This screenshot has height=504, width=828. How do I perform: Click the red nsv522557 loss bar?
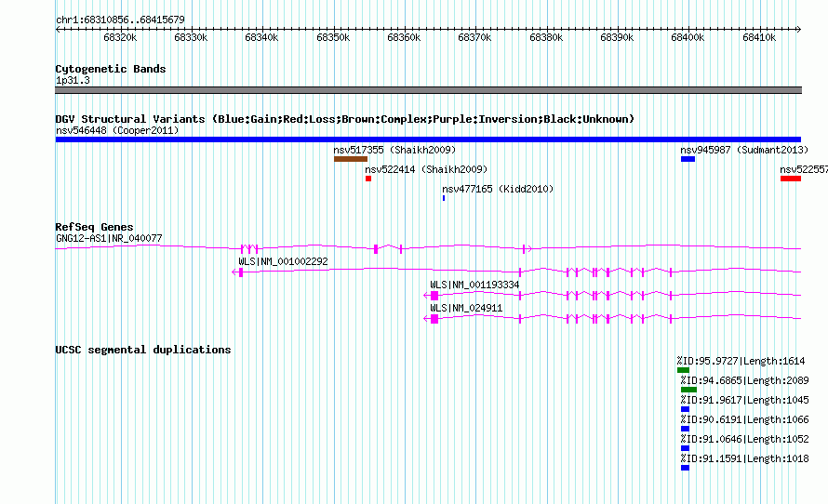click(791, 179)
